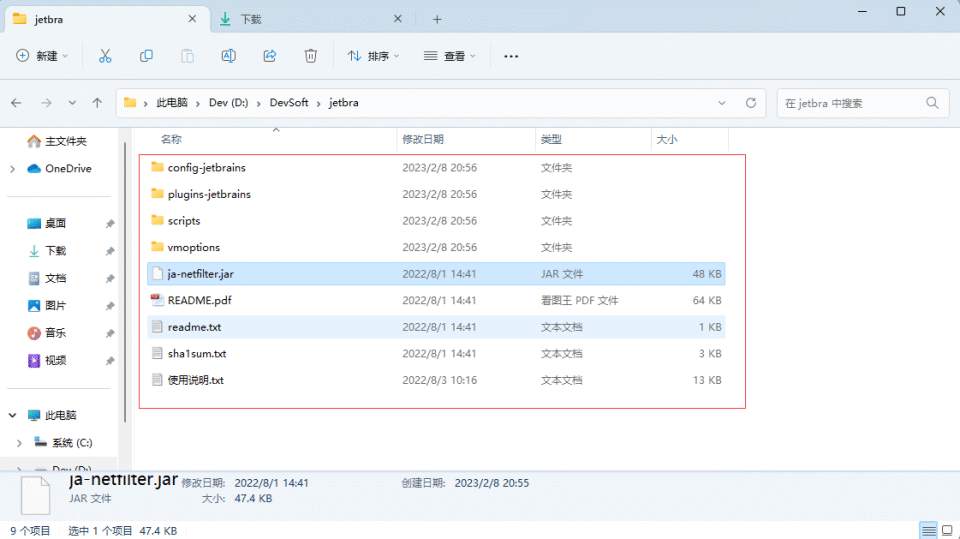Click the Share icon in toolbar
The image size is (960, 539).
point(269,56)
